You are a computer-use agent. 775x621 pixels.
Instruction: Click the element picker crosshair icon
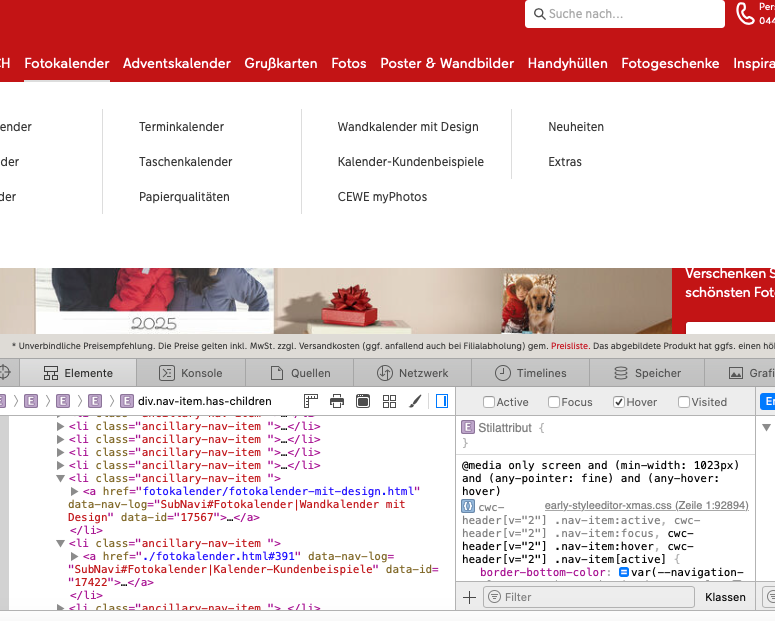4,373
